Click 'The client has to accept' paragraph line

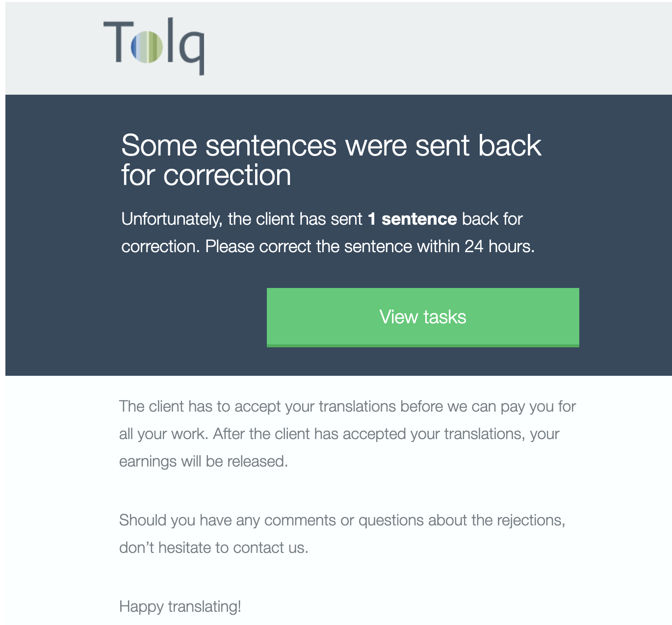tap(347, 407)
